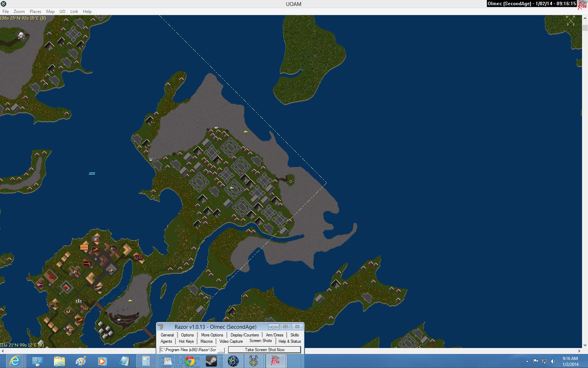Open the UO menu
The width and height of the screenshot is (588, 368).
click(62, 11)
